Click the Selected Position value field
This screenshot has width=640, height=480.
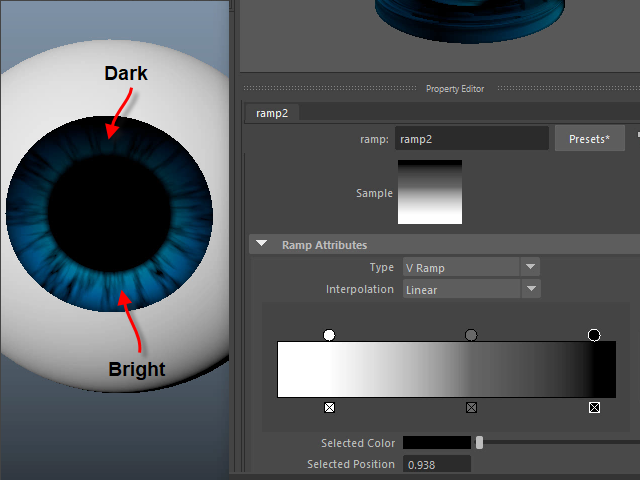click(x=436, y=464)
